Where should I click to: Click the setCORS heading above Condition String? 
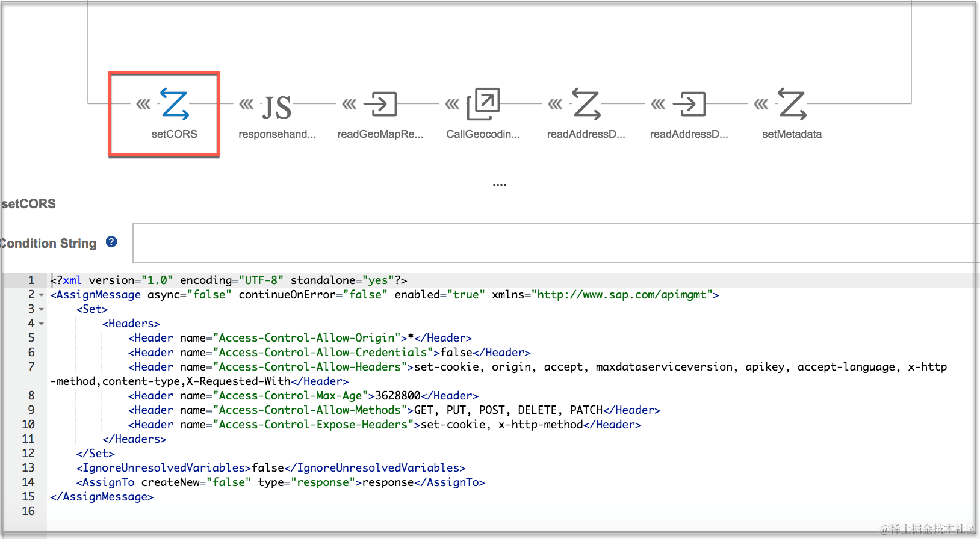[x=29, y=204]
